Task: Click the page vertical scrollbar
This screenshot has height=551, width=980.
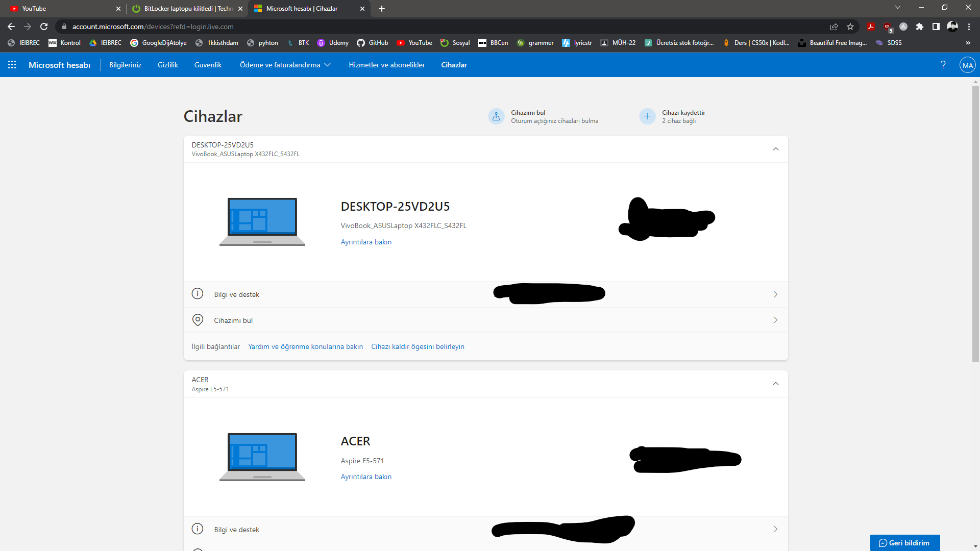Action: coord(975,224)
